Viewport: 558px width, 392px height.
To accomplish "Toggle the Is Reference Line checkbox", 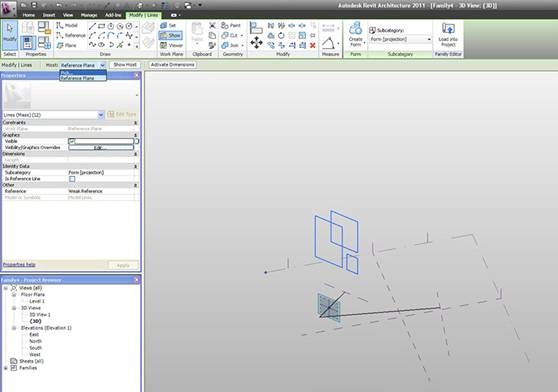I will [72, 179].
